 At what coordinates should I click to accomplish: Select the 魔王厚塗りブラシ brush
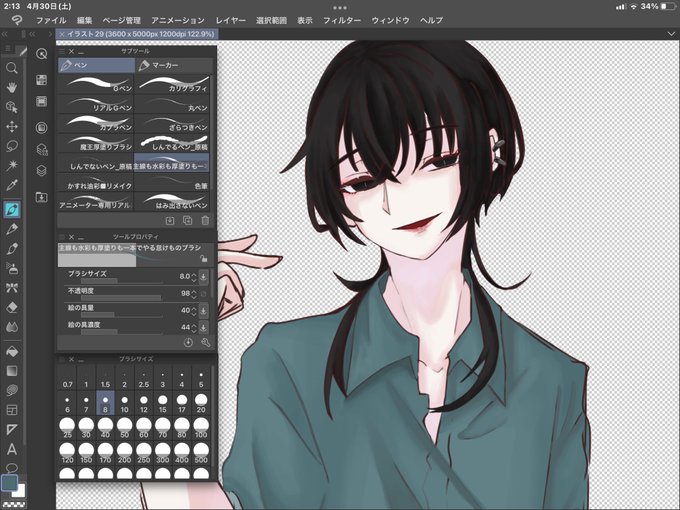coord(96,142)
